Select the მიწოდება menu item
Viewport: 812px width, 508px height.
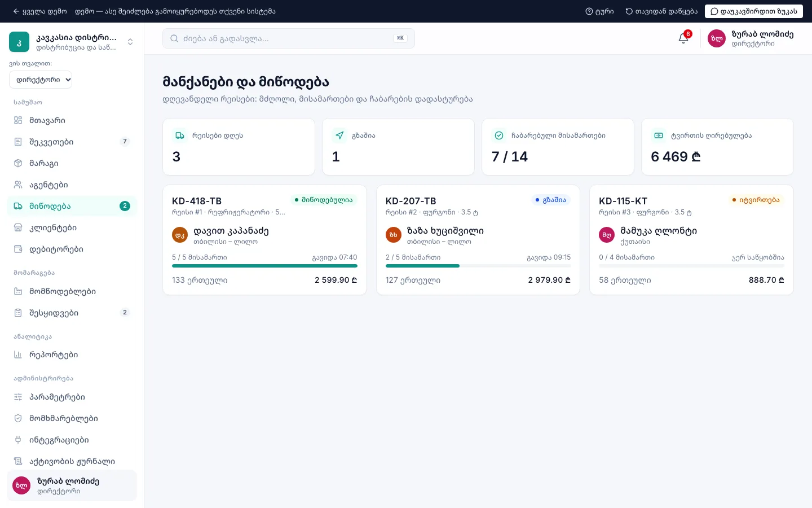tap(72, 206)
